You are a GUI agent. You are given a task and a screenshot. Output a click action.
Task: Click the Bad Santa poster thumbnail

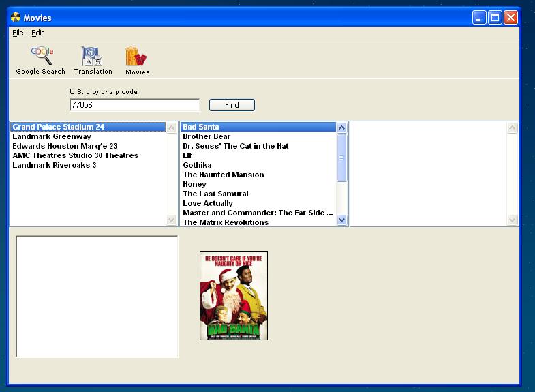click(234, 295)
